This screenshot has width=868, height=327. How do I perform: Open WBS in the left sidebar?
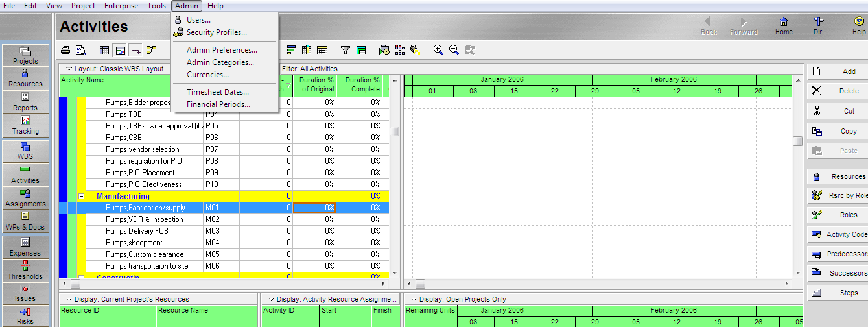(x=26, y=151)
